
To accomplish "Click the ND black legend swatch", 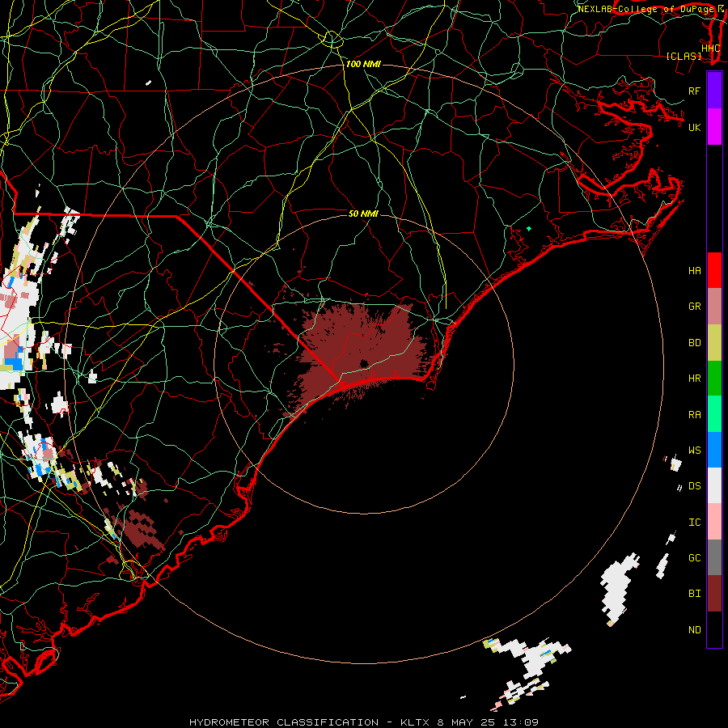I will tap(714, 629).
